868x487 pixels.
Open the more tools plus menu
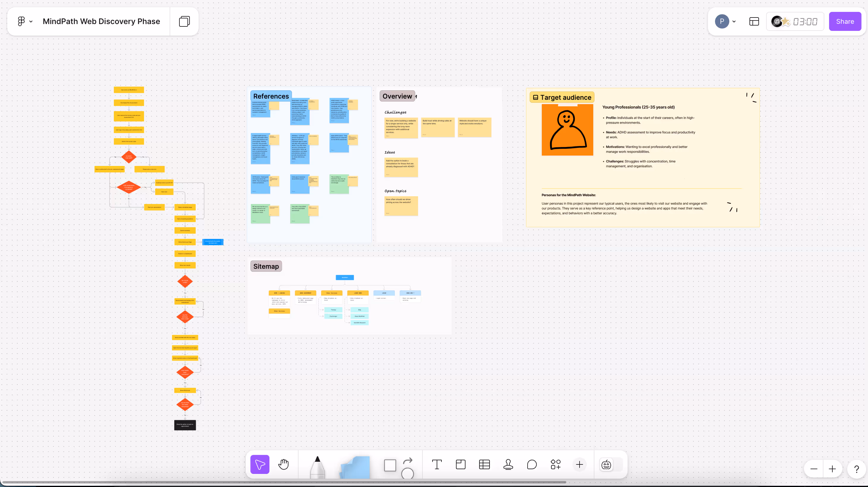(x=580, y=464)
